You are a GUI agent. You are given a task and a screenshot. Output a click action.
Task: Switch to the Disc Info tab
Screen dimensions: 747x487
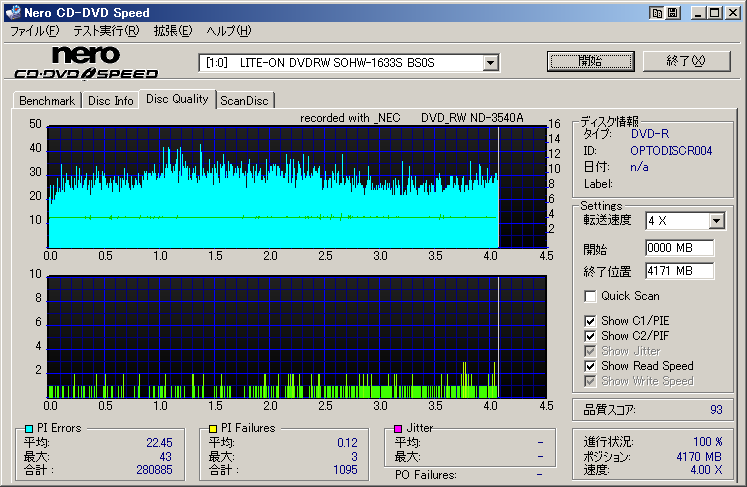pyautogui.click(x=111, y=101)
